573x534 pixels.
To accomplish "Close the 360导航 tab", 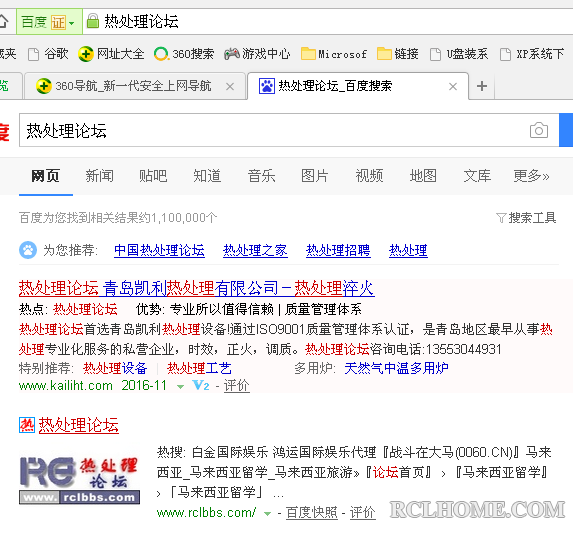I will 230,87.
